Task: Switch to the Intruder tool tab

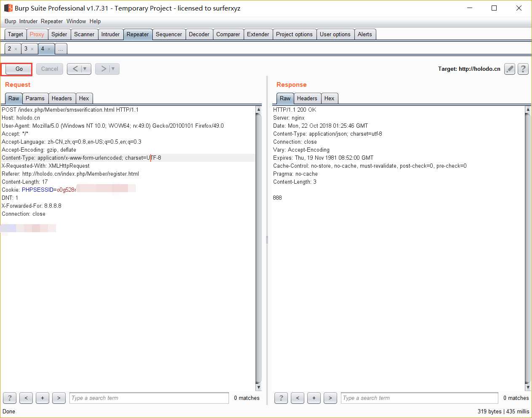Action: [x=110, y=34]
